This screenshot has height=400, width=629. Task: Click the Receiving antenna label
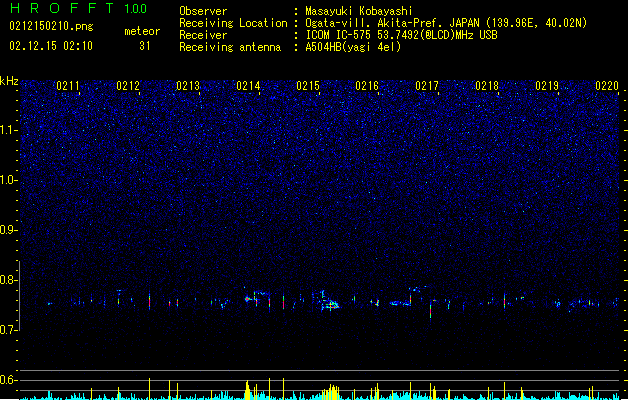(230, 47)
